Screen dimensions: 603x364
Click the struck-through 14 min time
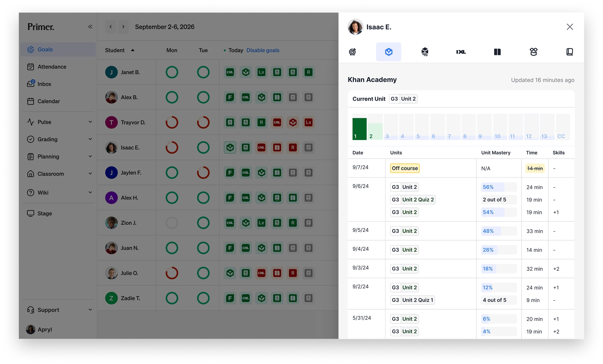[x=535, y=168]
